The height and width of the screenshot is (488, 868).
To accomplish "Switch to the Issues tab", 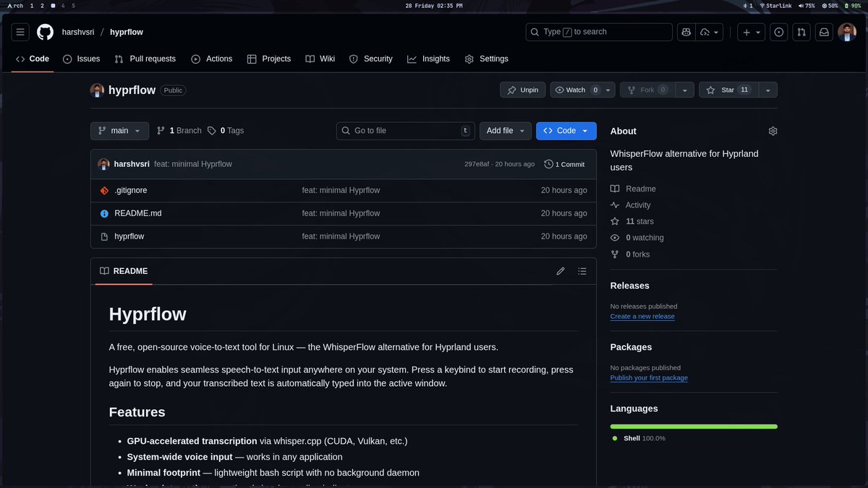I will point(81,59).
